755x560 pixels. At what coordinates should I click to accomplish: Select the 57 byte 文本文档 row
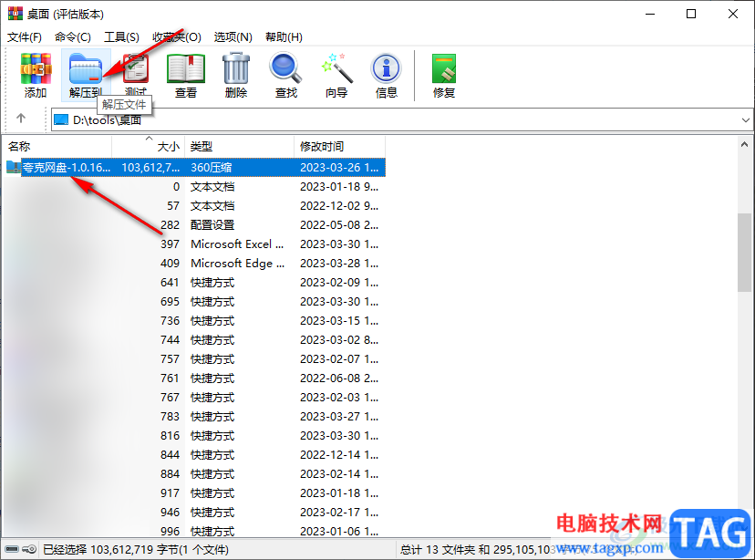(x=195, y=206)
